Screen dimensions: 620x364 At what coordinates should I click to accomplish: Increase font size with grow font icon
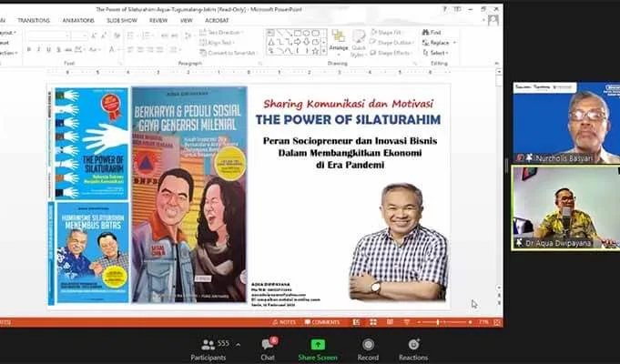coord(94,36)
